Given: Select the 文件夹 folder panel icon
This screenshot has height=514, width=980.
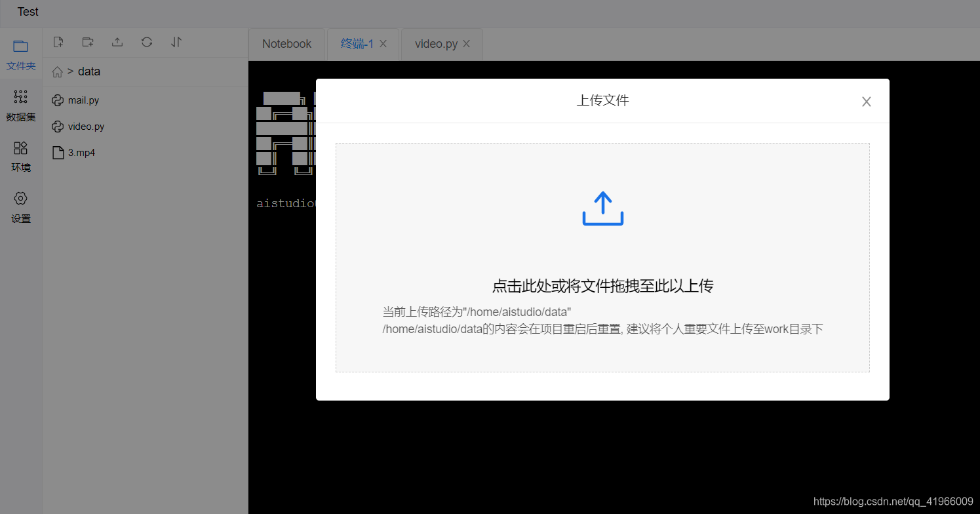Looking at the screenshot, I should 20,55.
